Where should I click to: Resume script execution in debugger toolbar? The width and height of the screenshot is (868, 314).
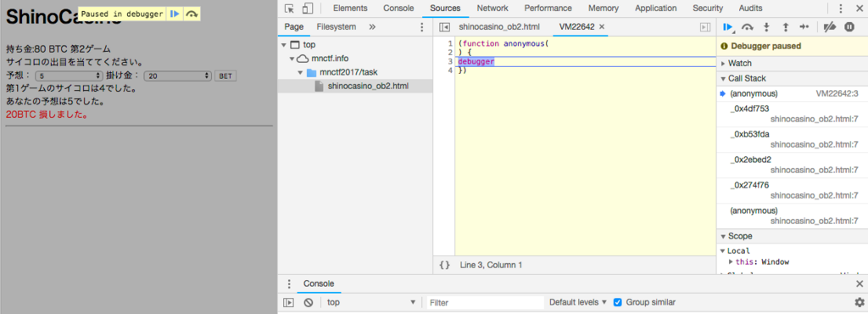(x=728, y=26)
